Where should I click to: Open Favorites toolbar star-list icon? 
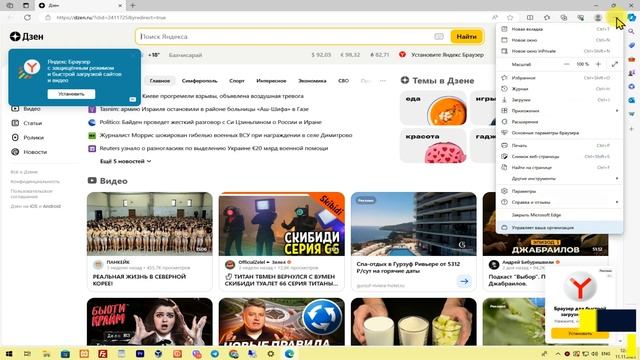pos(547,18)
